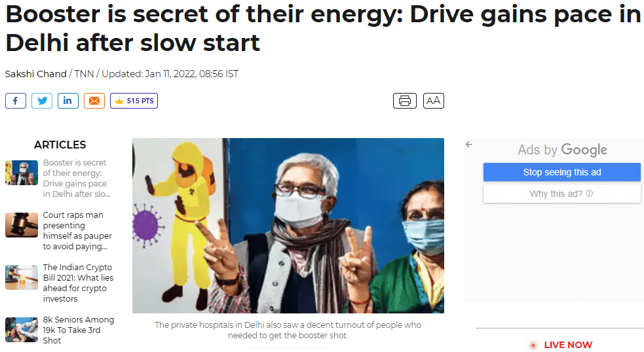Screen dimensions: 644x352
Task: Share article via email envelope icon
Action: 94,101
